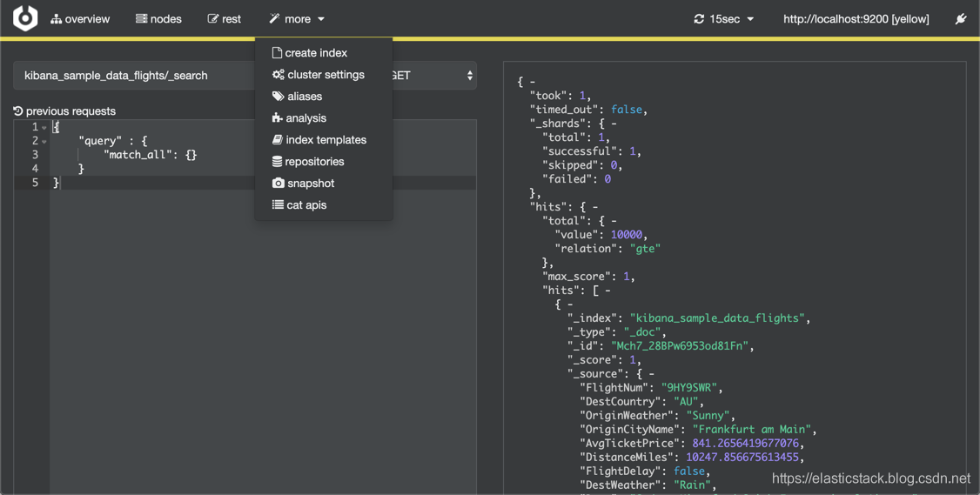The height and width of the screenshot is (495, 980).
Task: Click the plug disconnect icon
Action: 961,19
